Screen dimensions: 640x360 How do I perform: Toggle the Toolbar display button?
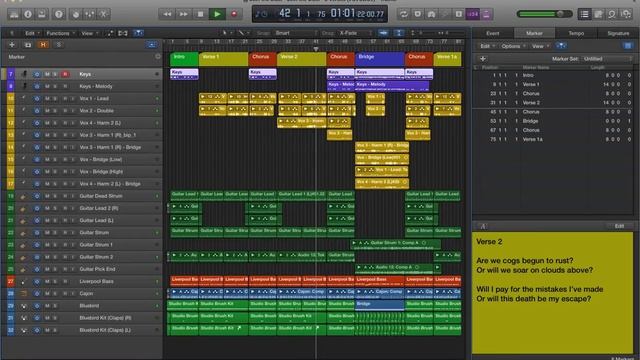pyautogui.click(x=42, y=14)
